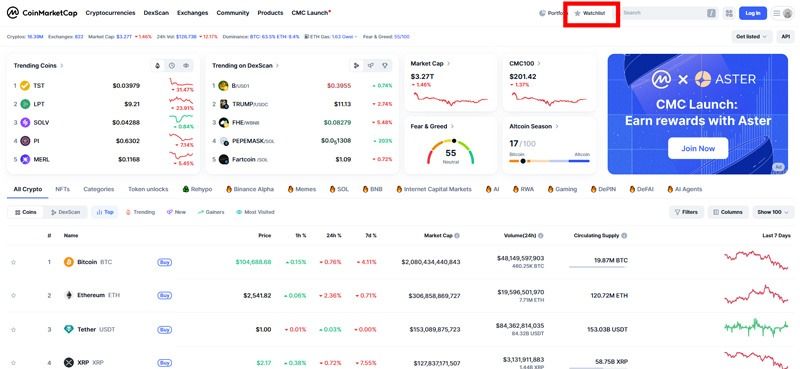Viewport: 800px width, 369px height.
Task: Expand the CMC100 card chevron
Action: point(539,63)
